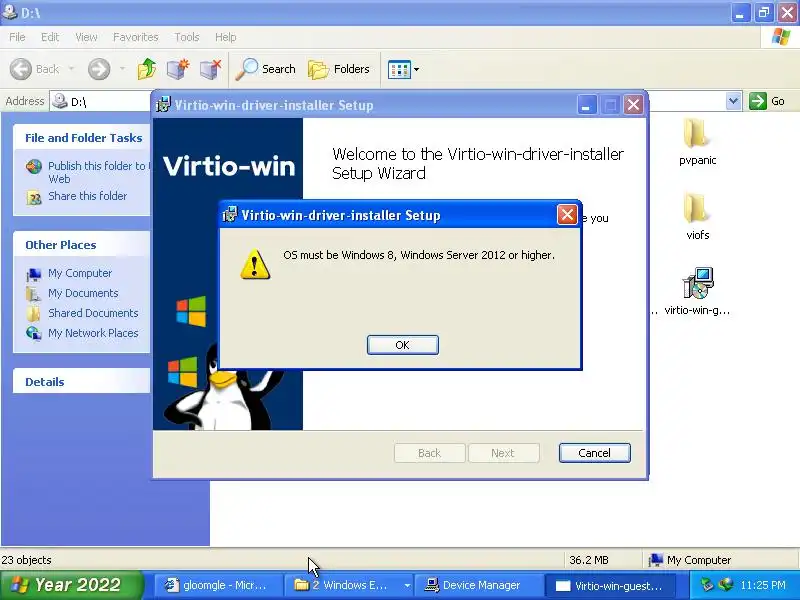
Task: Click the 11:25 PM system clock
Action: 763,585
